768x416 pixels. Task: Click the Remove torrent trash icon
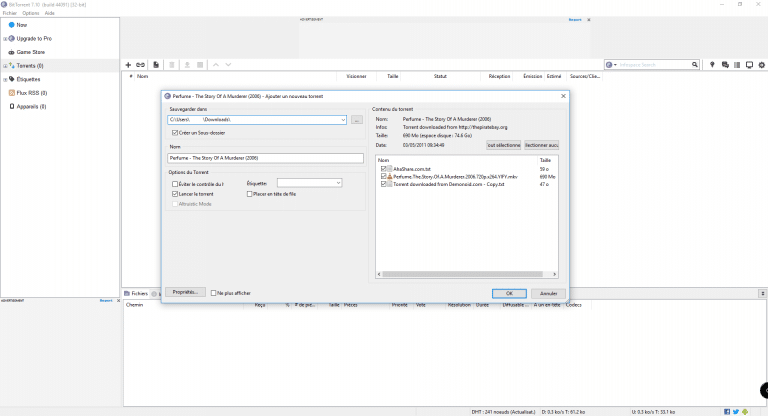pyautogui.click(x=172, y=65)
